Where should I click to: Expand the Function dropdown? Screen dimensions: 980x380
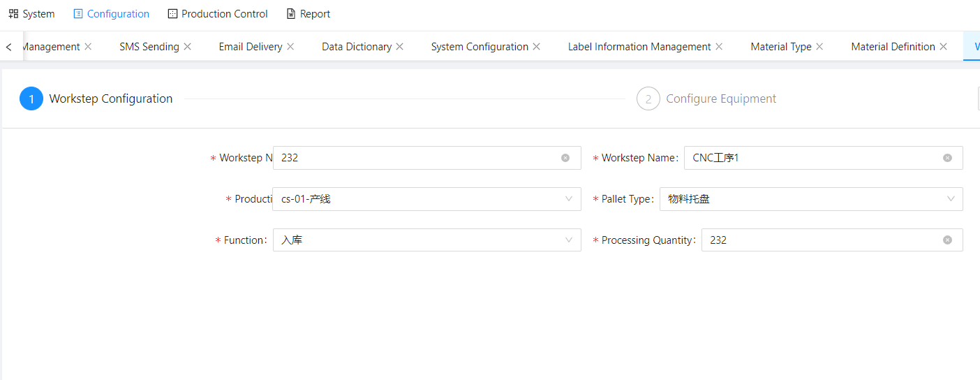pos(426,240)
